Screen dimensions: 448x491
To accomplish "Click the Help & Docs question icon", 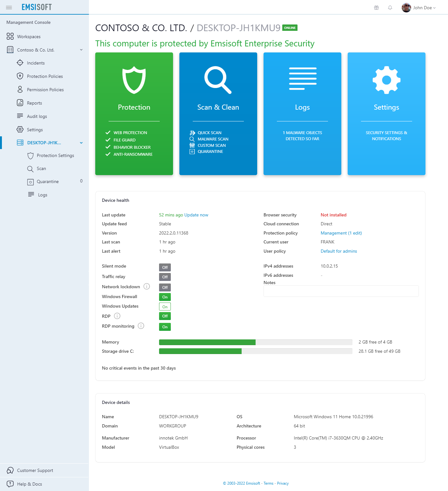I will coord(10,484).
